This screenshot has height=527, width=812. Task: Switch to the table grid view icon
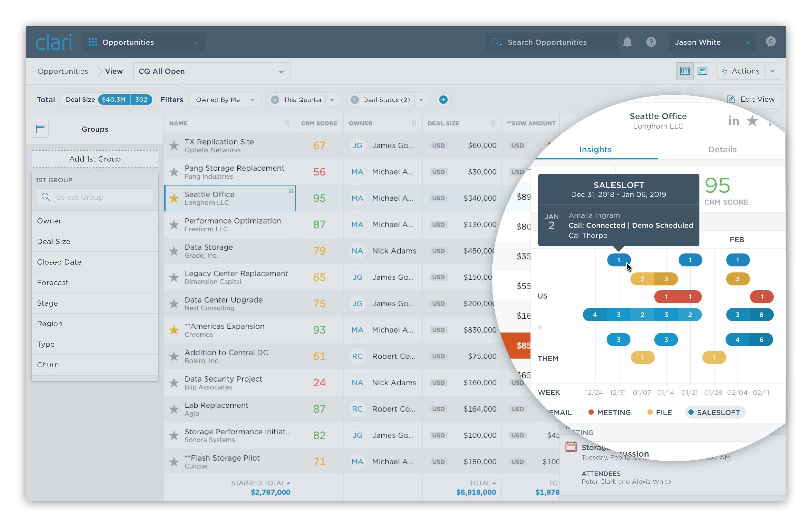(x=684, y=71)
